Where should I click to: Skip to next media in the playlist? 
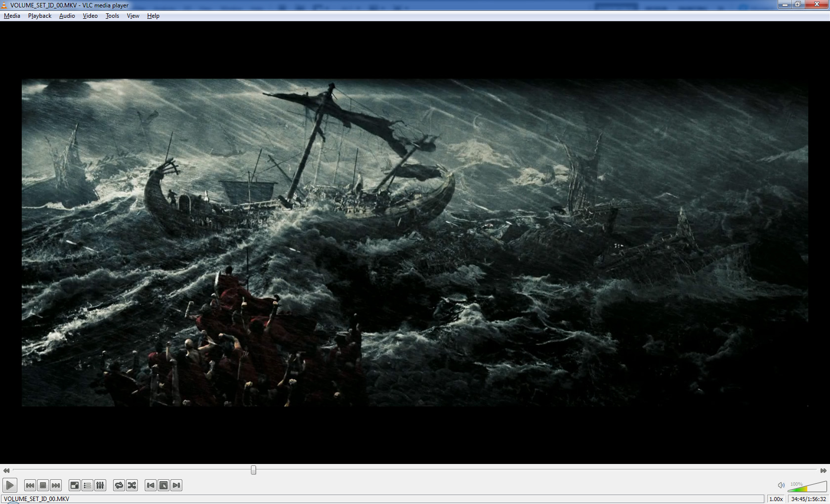click(56, 485)
